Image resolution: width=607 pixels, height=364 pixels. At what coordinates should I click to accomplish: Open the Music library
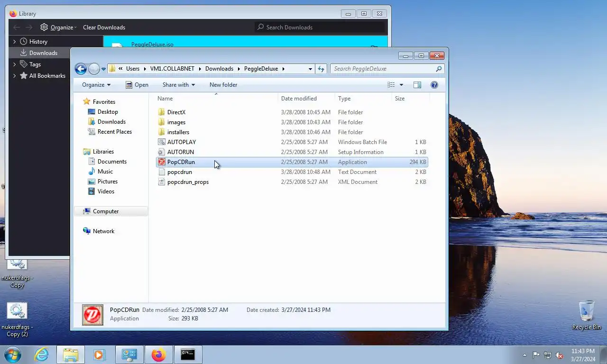105,172
